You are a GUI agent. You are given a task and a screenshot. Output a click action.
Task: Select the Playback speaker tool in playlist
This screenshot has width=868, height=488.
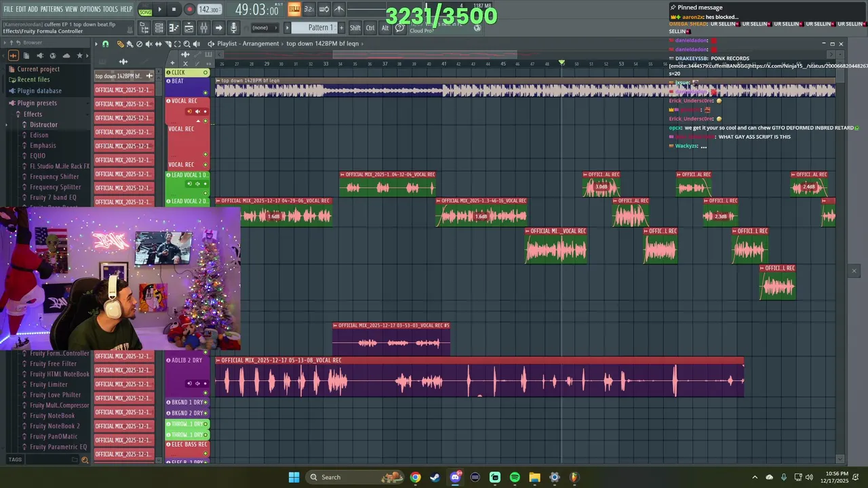(196, 44)
